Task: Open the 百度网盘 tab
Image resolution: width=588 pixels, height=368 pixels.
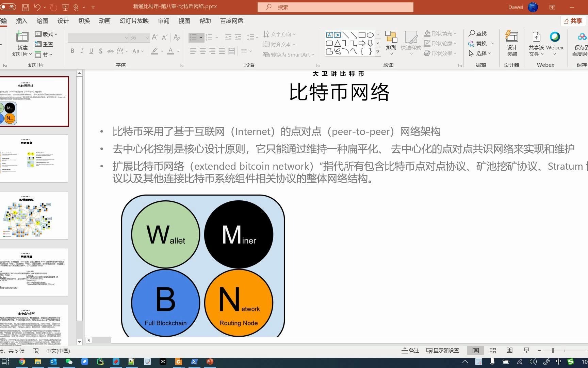Action: click(x=232, y=21)
